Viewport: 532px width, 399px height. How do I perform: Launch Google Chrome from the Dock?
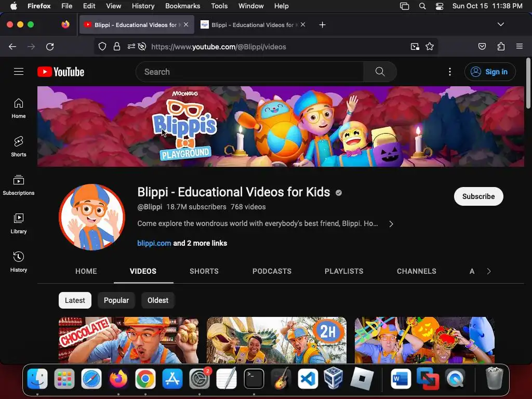tap(145, 379)
